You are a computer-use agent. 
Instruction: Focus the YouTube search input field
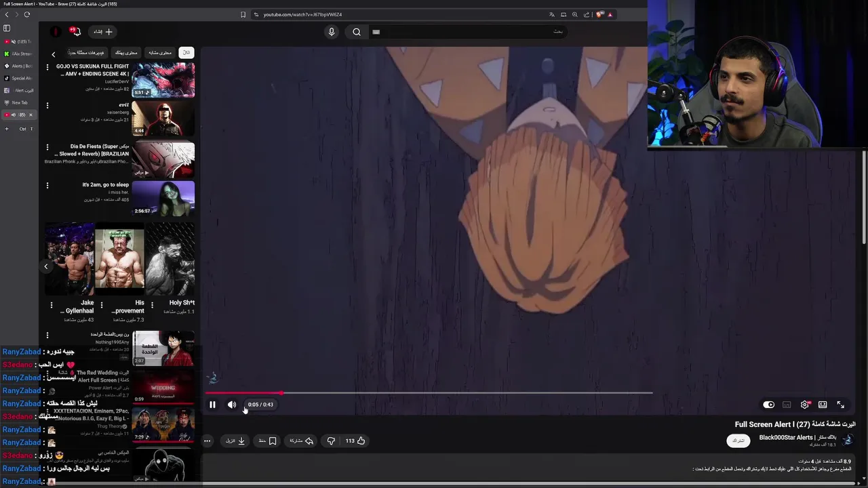point(468,31)
